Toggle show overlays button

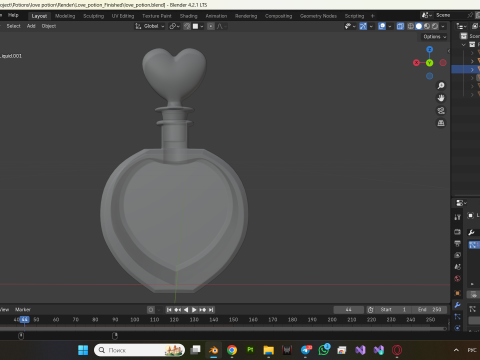coord(382,26)
